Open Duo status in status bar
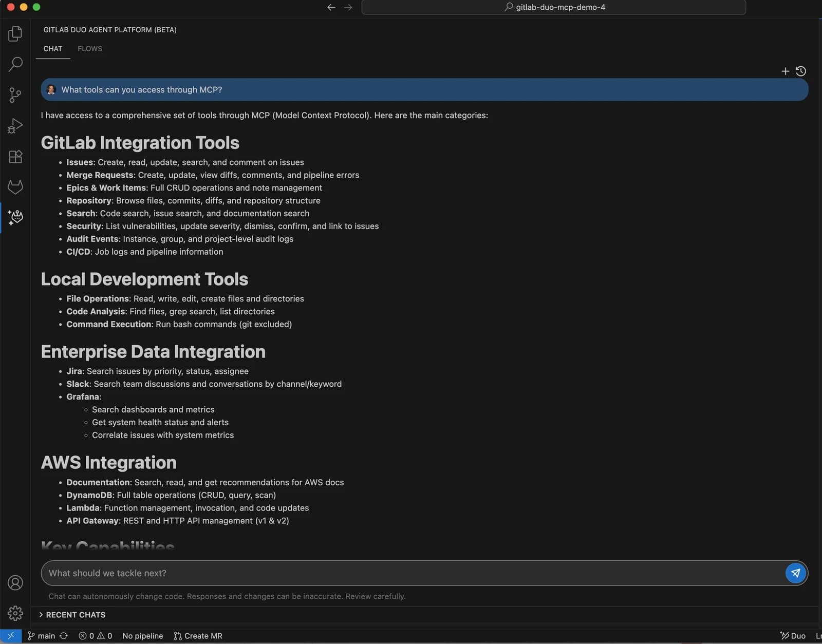822x644 pixels. pos(793,636)
